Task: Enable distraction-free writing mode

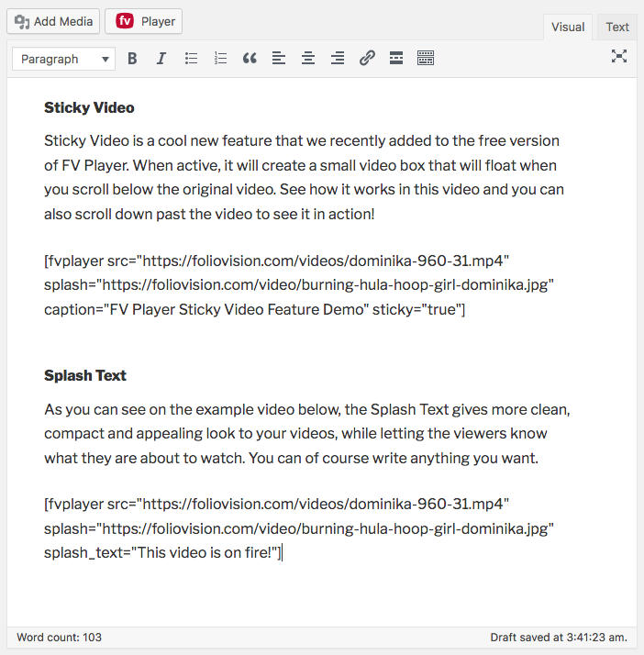Action: pyautogui.click(x=619, y=56)
